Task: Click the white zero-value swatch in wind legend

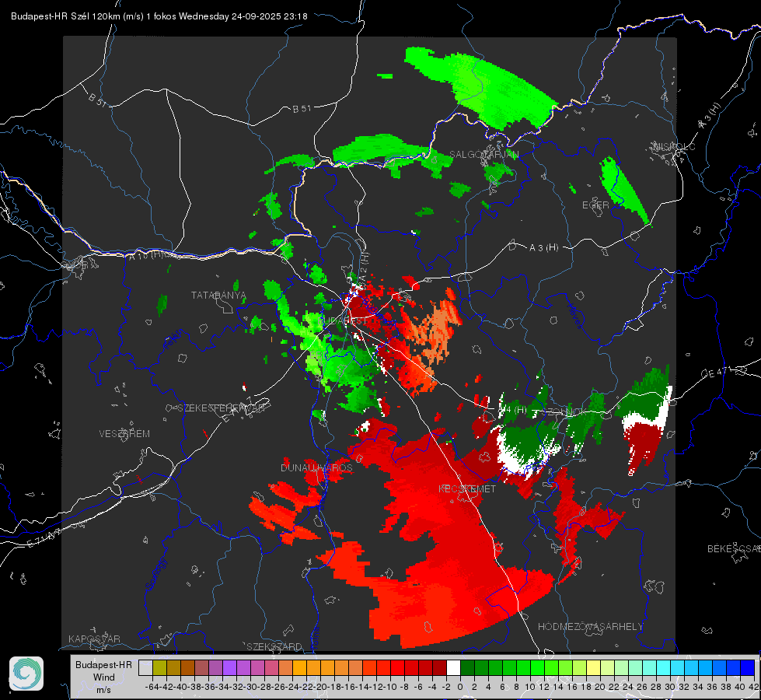Action: click(x=453, y=667)
